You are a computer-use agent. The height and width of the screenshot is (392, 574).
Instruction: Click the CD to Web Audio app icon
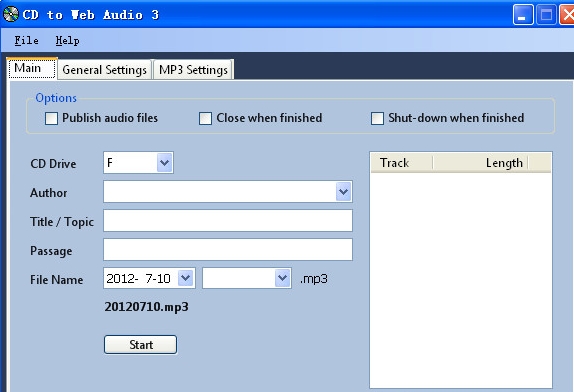click(11, 14)
